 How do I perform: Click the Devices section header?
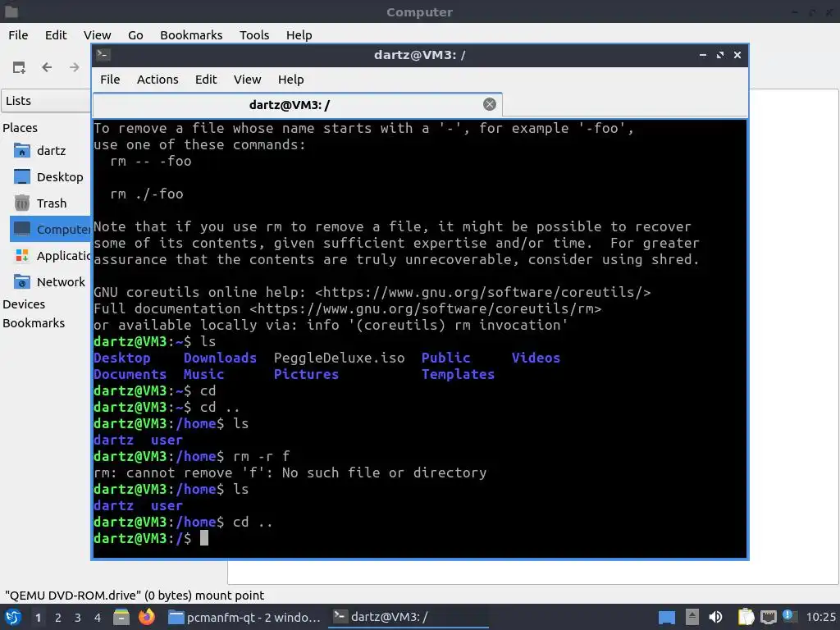click(24, 304)
